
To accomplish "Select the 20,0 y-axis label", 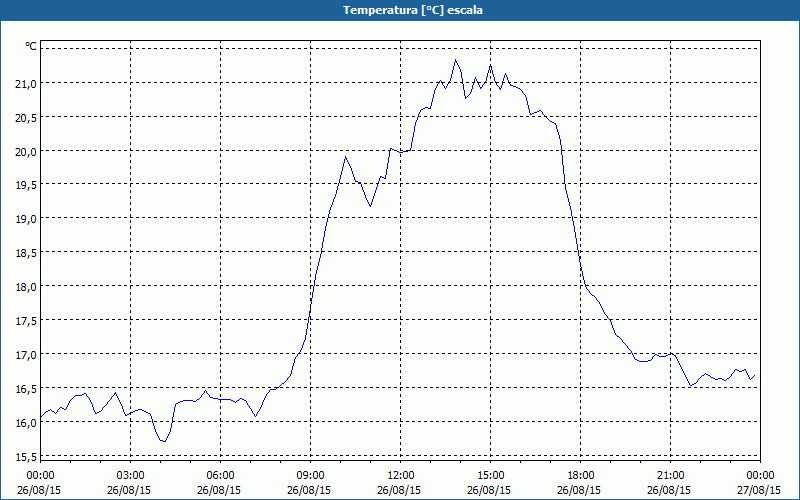I will tap(26, 151).
